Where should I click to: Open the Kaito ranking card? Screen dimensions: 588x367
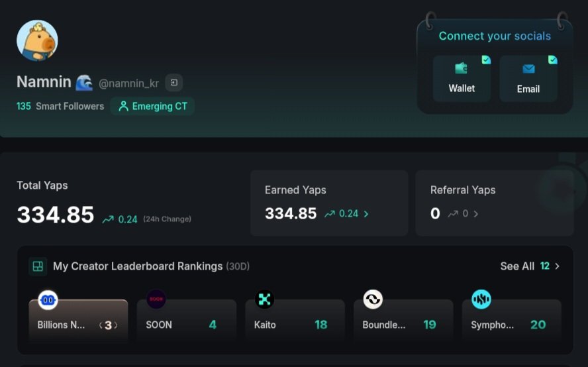pyautogui.click(x=295, y=321)
